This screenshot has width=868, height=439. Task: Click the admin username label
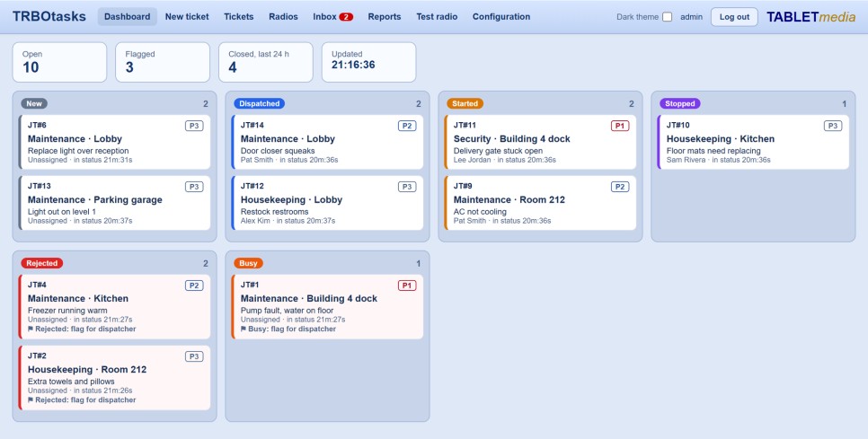[691, 17]
